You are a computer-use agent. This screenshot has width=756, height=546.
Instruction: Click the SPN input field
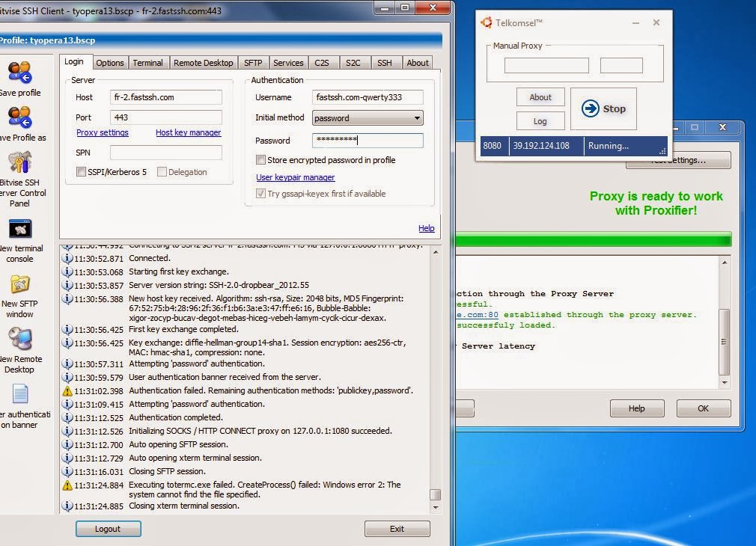166,153
